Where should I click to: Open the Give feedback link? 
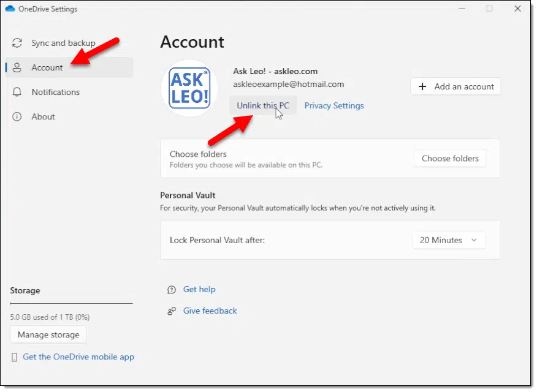tap(210, 311)
